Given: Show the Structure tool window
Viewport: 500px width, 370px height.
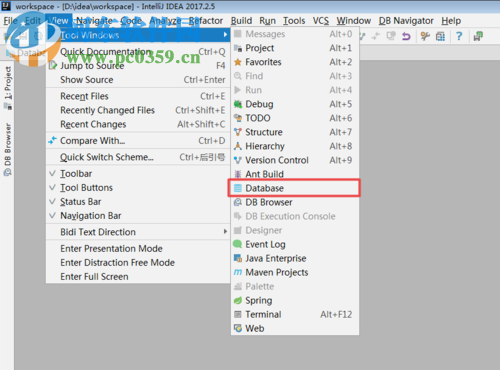Looking at the screenshot, I should [x=295, y=132].
